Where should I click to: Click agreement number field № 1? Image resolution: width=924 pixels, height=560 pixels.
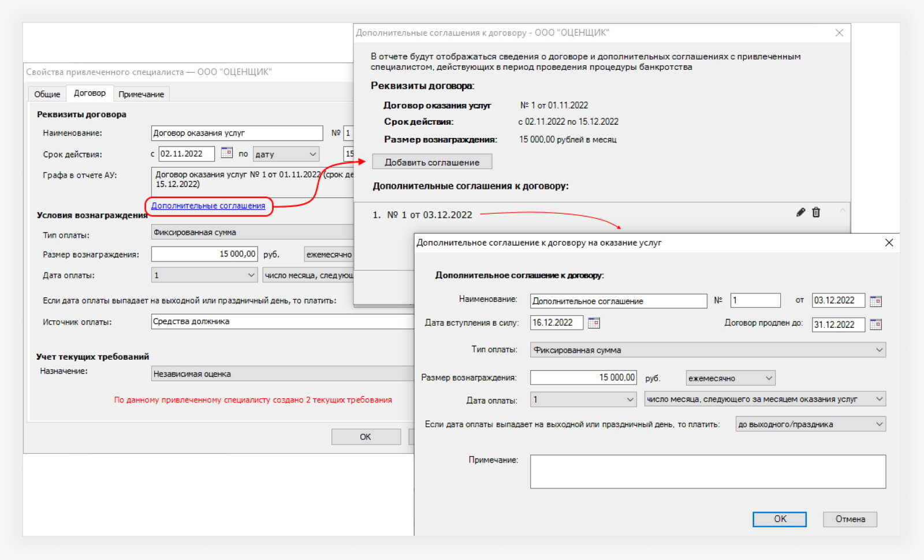pos(755,300)
